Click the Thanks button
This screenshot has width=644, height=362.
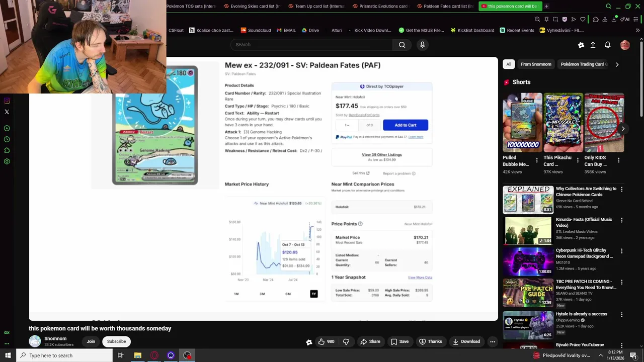coord(430,341)
